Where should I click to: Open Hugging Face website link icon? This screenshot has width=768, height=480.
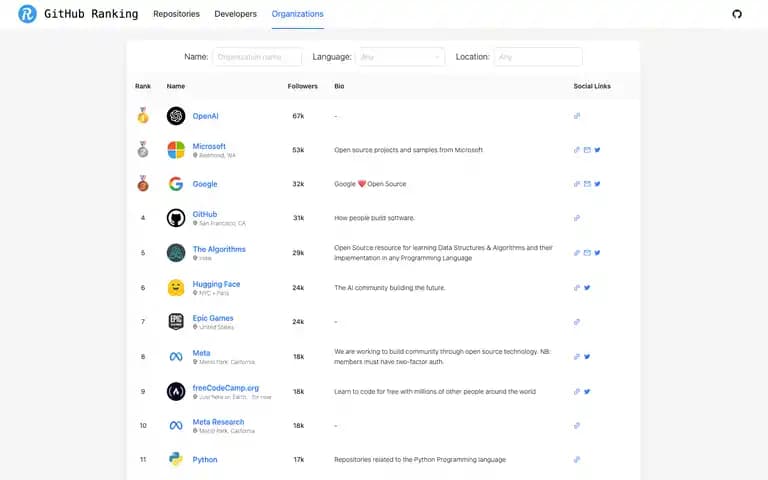(x=577, y=288)
